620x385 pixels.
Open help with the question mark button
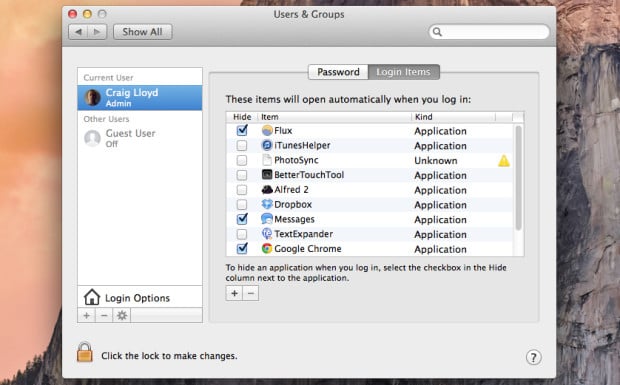coord(533,357)
